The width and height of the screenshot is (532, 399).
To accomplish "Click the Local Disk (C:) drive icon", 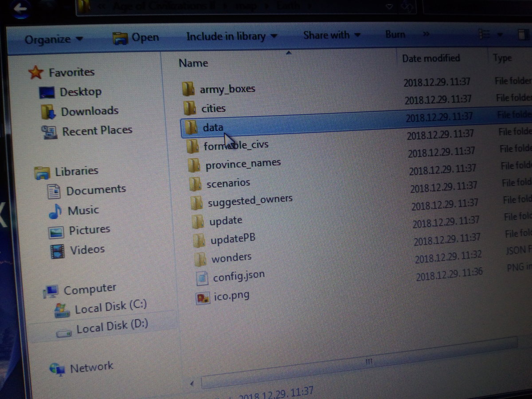I will pos(63,310).
